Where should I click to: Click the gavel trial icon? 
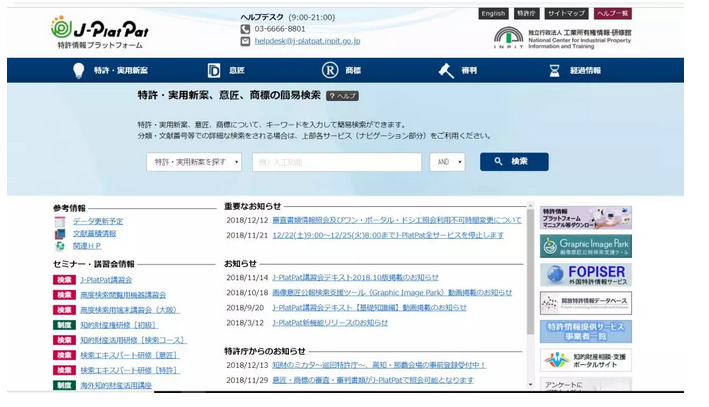click(x=446, y=71)
